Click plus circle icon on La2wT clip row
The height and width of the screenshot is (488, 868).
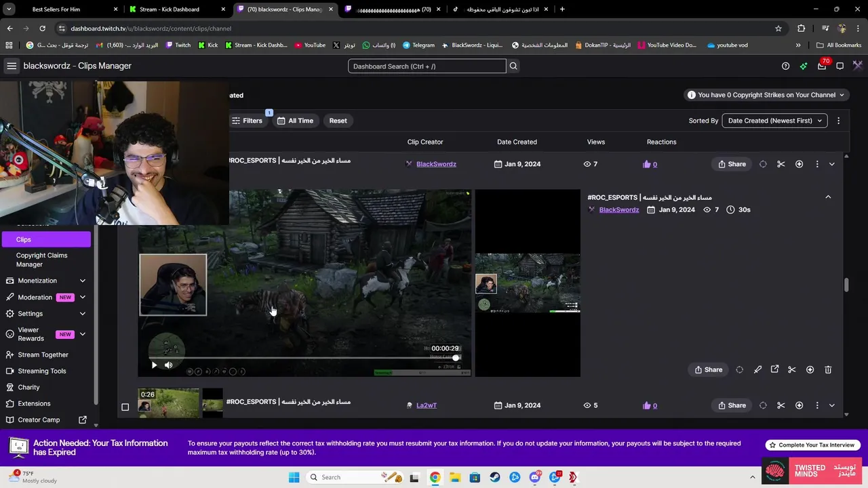click(799, 405)
